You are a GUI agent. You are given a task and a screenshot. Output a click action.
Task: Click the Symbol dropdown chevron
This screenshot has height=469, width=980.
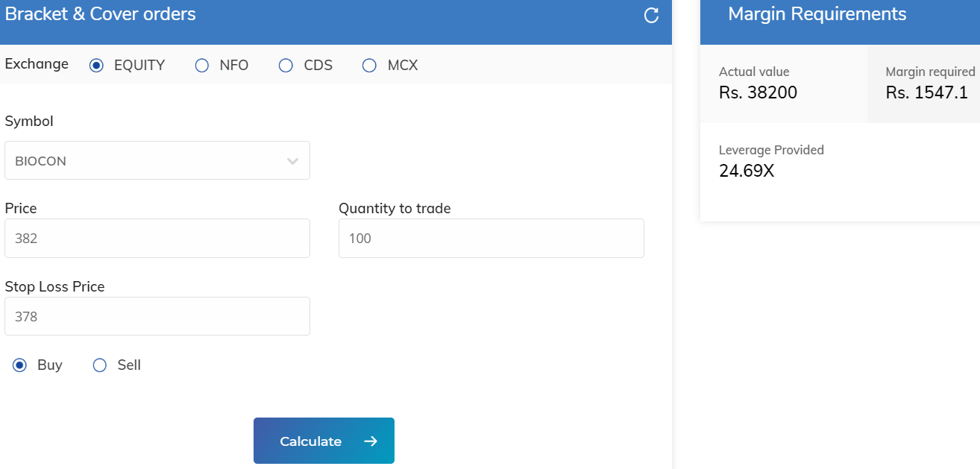(292, 160)
